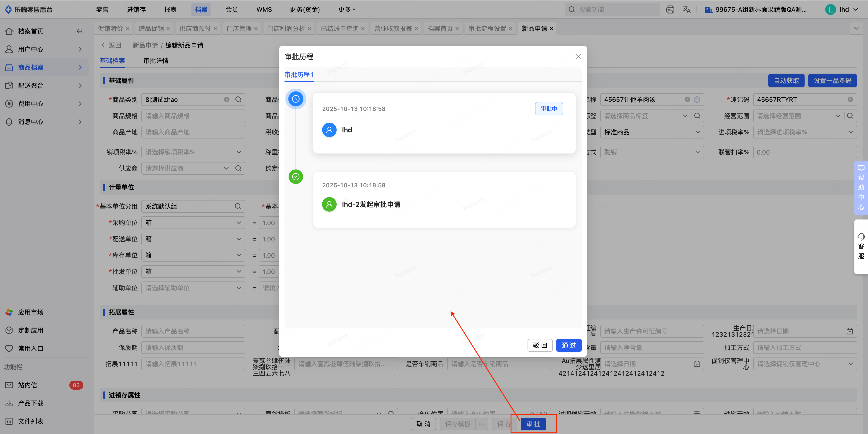Click the language translation icon

pyautogui.click(x=686, y=10)
